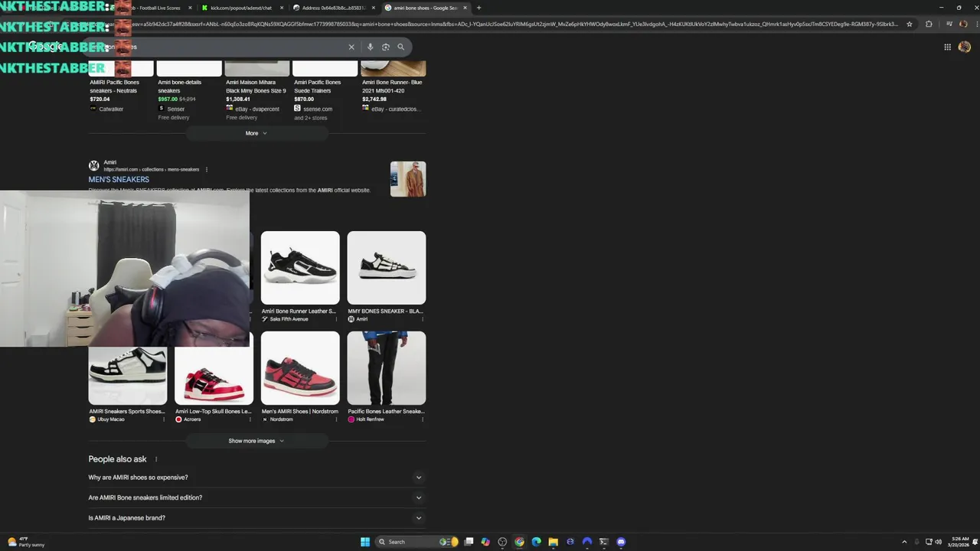Open Amiri Pacific Bones Suede Trainers listing
980x551 pixels.
(325, 90)
